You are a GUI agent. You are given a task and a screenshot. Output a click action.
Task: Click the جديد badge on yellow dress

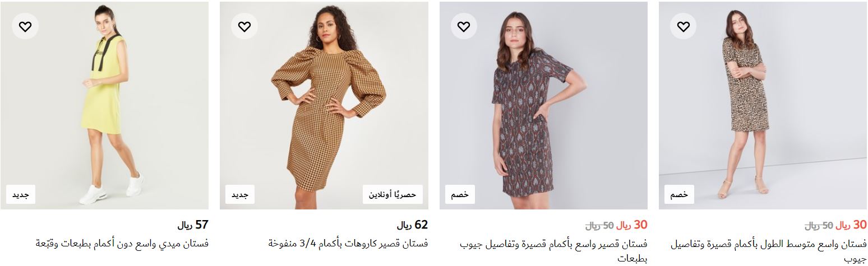coord(21,194)
